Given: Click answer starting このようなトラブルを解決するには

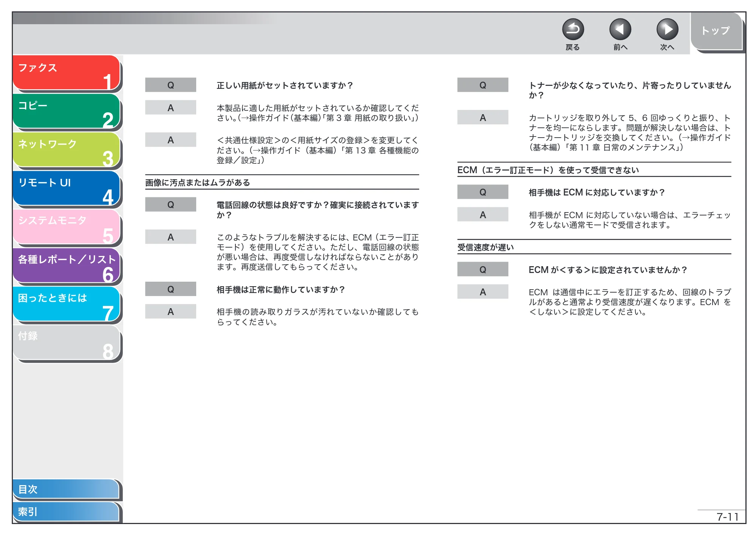Looking at the screenshot, I should pos(318,252).
